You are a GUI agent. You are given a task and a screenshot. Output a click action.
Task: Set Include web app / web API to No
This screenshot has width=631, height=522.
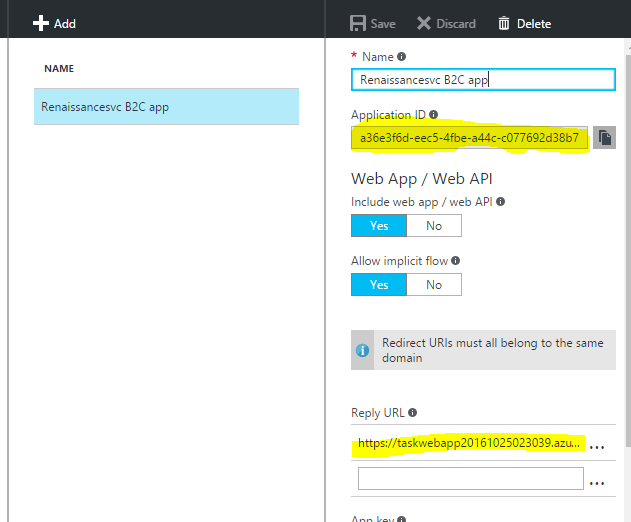point(434,226)
